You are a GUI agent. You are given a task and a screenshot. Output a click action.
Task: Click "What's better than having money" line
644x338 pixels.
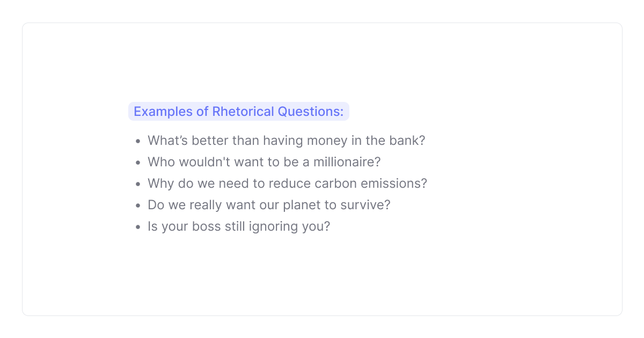point(286,141)
